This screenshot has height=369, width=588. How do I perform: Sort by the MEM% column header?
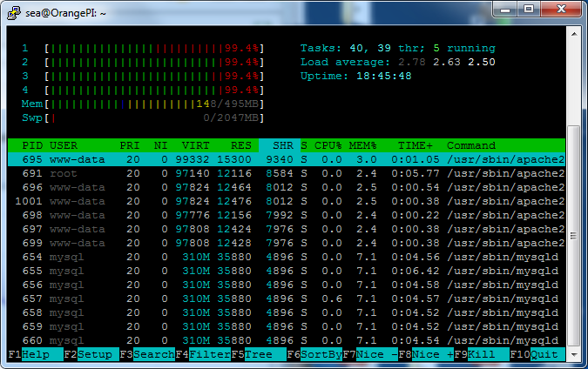(362, 145)
